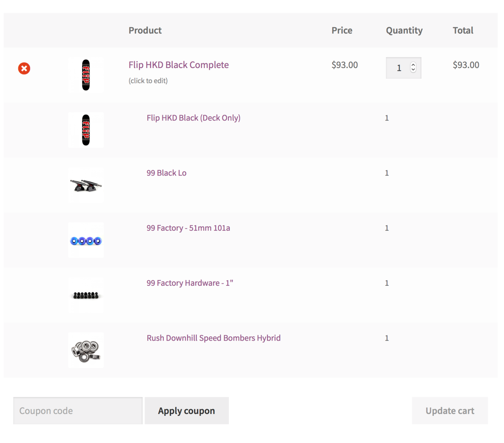Open the Flip HKD Black Complete link
Image resolution: width=504 pixels, height=443 pixels.
pos(178,65)
